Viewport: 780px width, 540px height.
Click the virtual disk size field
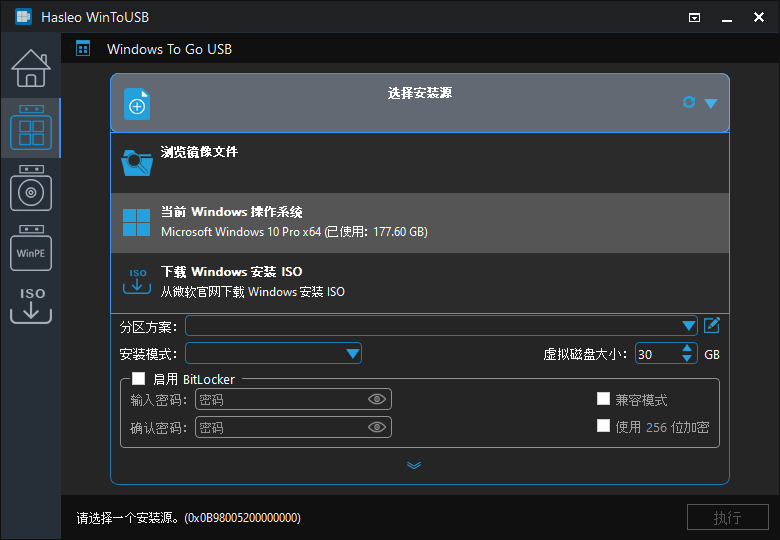click(x=657, y=354)
